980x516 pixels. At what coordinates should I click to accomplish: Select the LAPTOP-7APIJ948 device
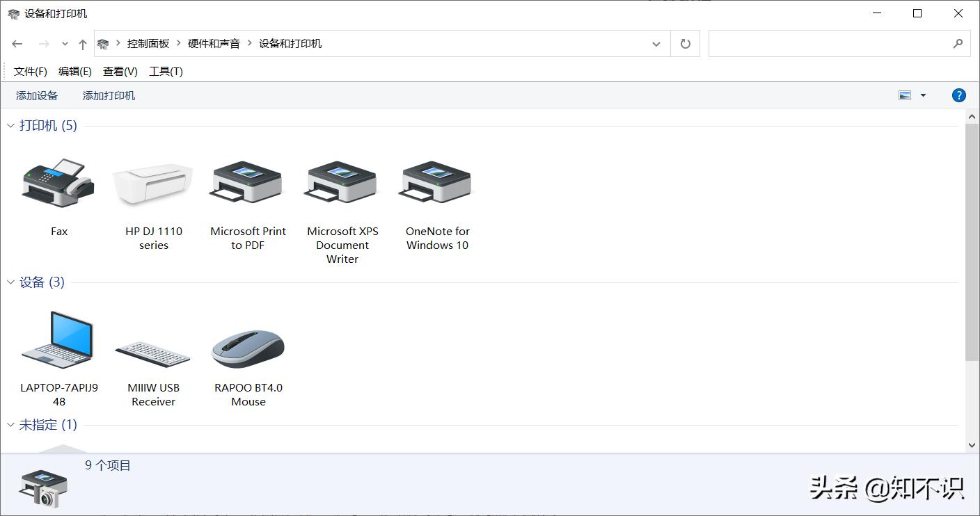click(x=58, y=341)
